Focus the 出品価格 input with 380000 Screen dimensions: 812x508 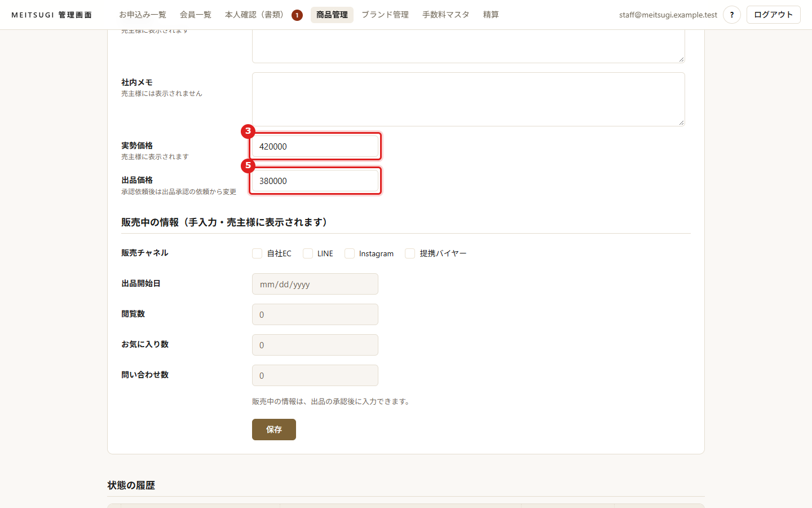(x=315, y=181)
